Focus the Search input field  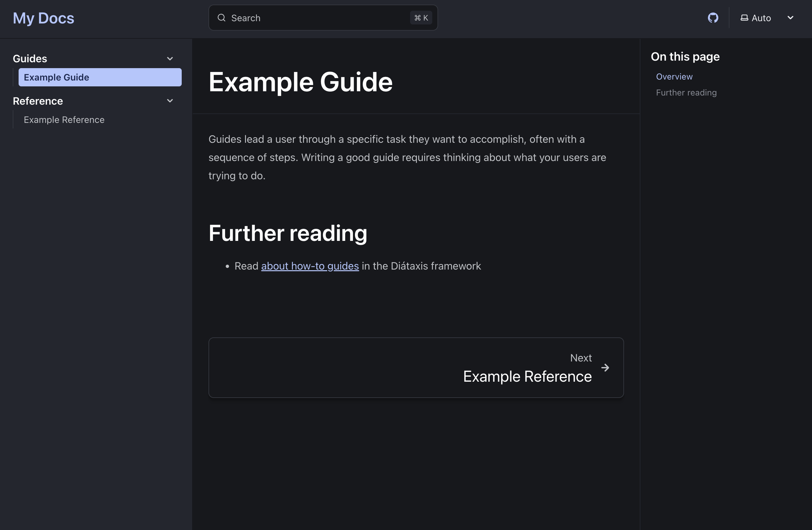pyautogui.click(x=323, y=18)
